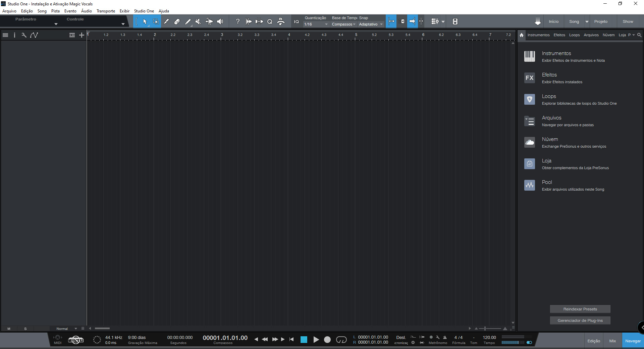644x349 pixels.
Task: Select the Mute tool
Action: (x=199, y=21)
